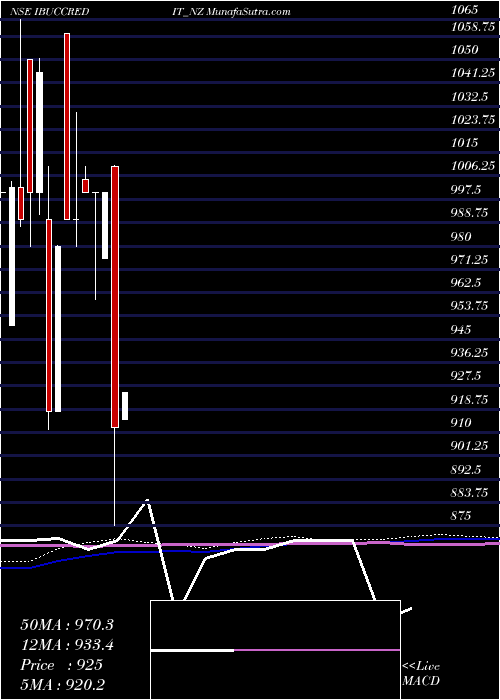Click the MACD histogram panel box
Image resolution: width=500 pixels, height=700 pixels.
(275, 650)
